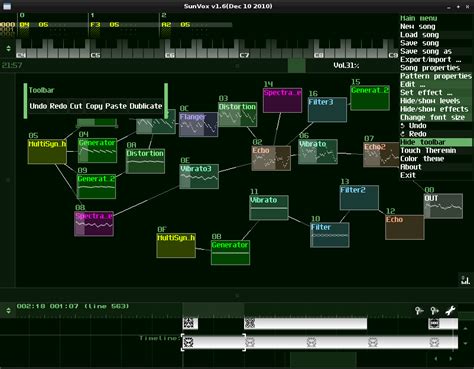The width and height of the screenshot is (474, 369).
Task: Toggle Hide/show effects in main menu
Action: point(434,109)
